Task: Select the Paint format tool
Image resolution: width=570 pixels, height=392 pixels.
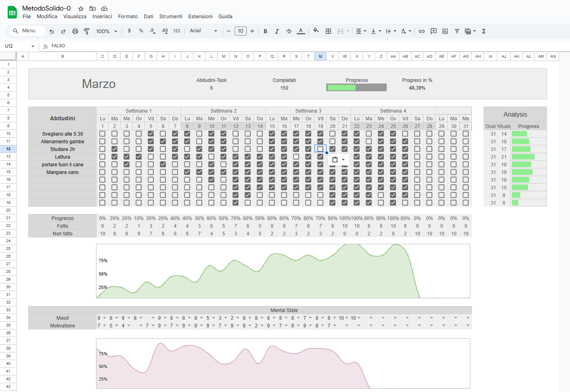Action: (x=86, y=31)
